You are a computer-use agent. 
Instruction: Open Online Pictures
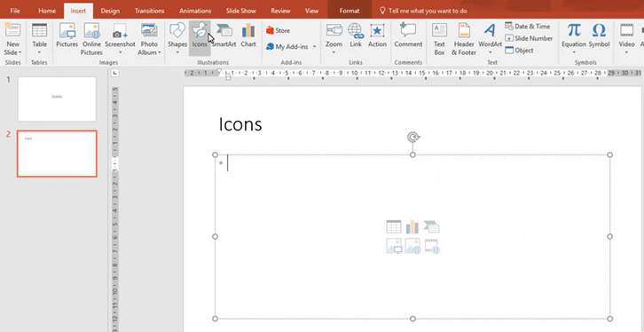point(91,39)
